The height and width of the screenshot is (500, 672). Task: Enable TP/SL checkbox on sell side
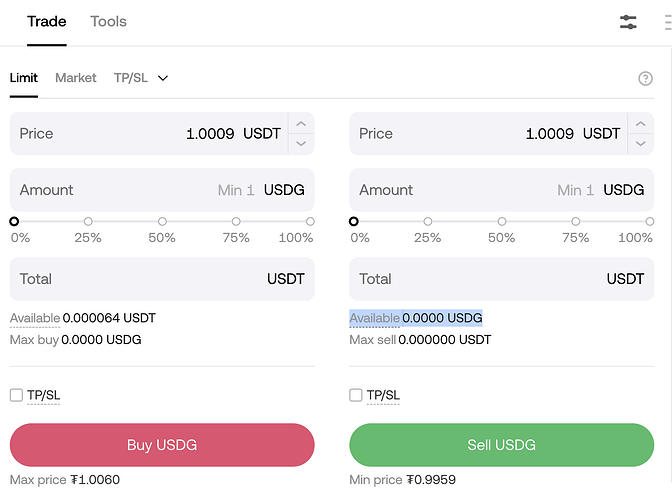click(x=356, y=395)
